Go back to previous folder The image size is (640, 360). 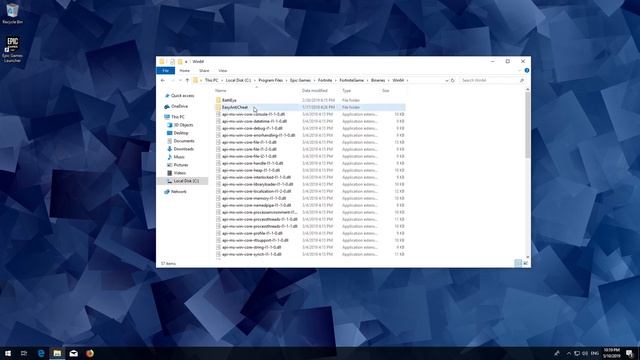pos(163,80)
